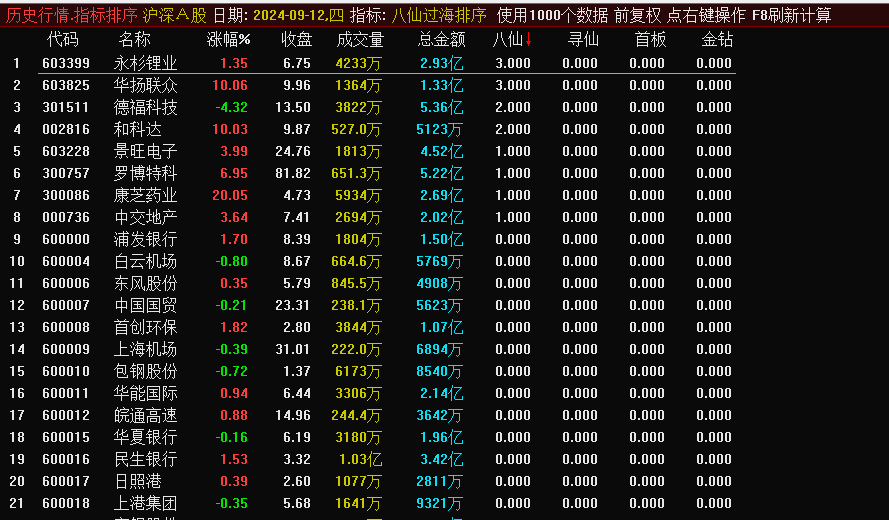Click the 20.05 gain value for 康芝药业
This screenshot has height=520, width=889.
coord(230,195)
